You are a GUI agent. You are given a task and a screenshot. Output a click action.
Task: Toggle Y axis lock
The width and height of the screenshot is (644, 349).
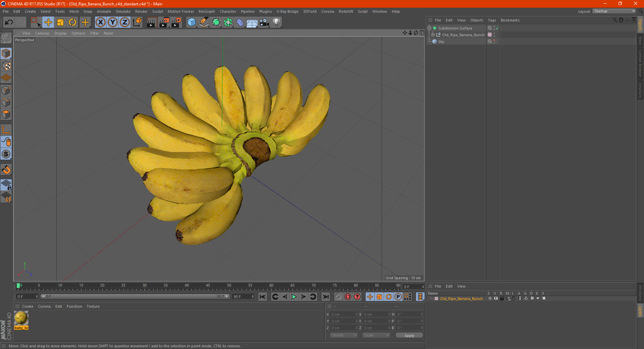coord(112,22)
